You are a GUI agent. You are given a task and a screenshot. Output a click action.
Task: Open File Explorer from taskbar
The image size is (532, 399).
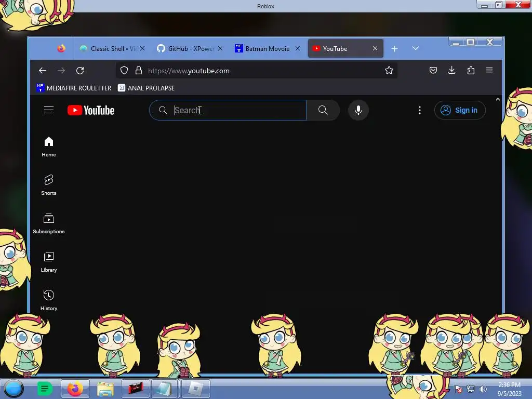[105, 389]
